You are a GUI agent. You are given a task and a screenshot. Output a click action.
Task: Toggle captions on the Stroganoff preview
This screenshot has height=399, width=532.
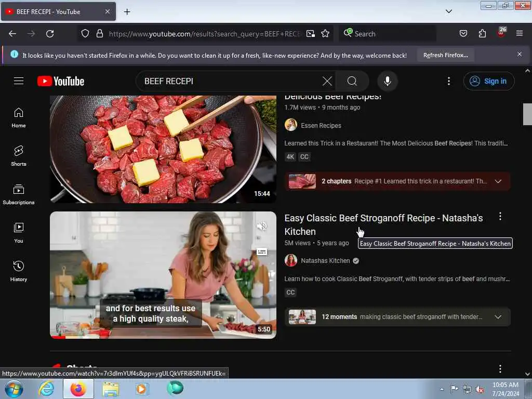(x=262, y=252)
